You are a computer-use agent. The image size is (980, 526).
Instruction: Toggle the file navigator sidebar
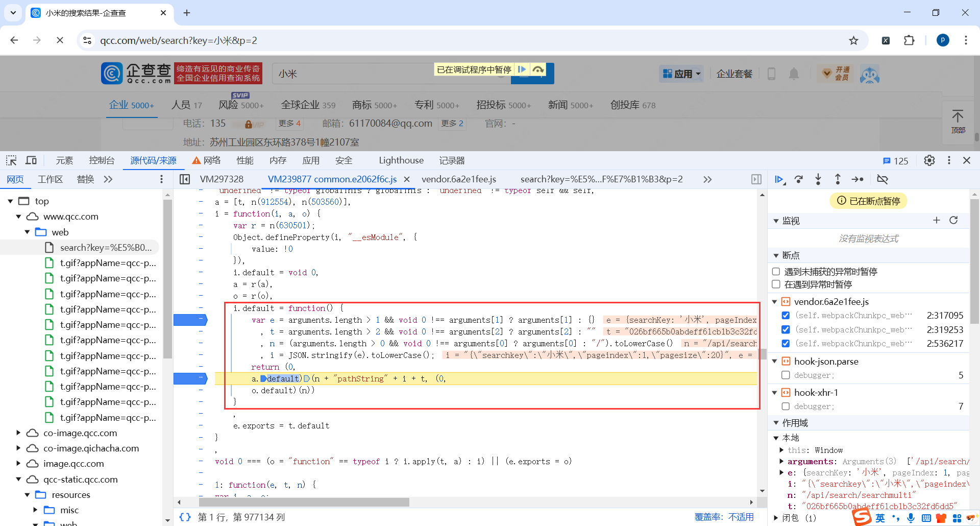coord(185,179)
